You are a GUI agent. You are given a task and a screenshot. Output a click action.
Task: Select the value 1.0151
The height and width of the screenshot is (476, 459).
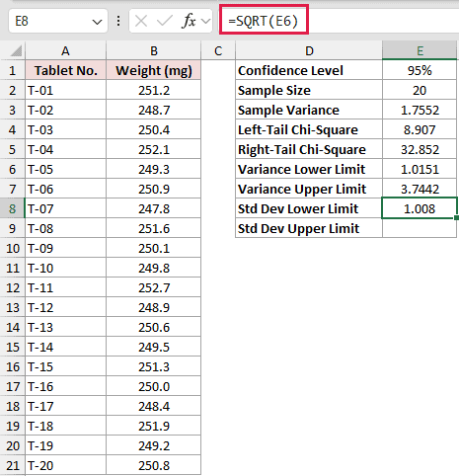pos(420,169)
